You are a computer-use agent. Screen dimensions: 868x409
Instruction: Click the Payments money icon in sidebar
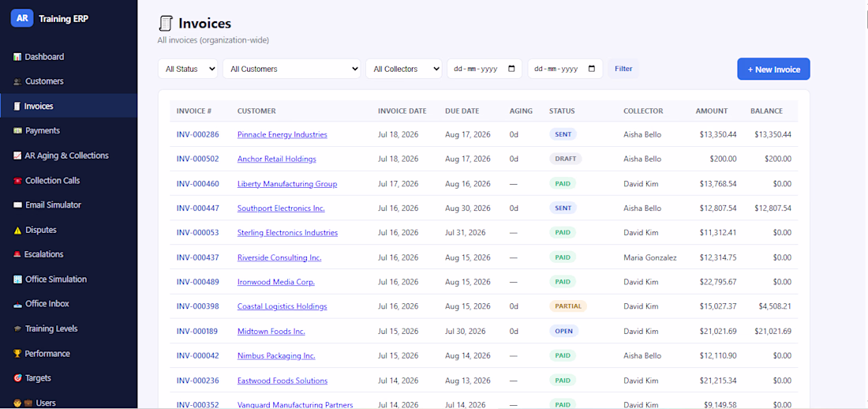click(17, 131)
